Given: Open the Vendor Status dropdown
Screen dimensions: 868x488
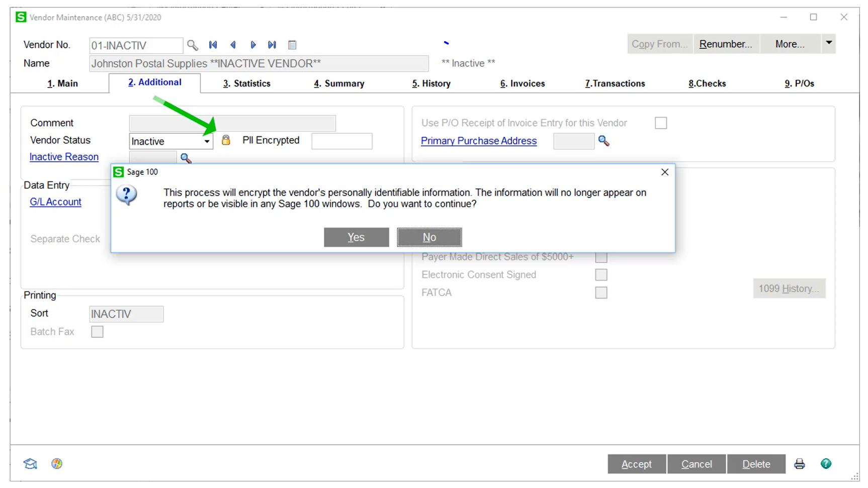Looking at the screenshot, I should pyautogui.click(x=207, y=141).
